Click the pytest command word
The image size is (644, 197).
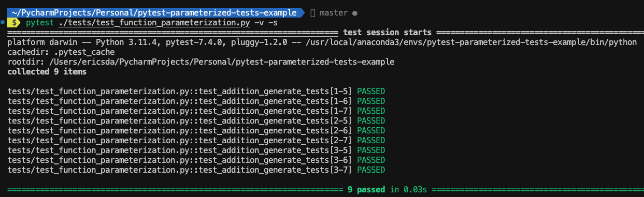(x=39, y=23)
